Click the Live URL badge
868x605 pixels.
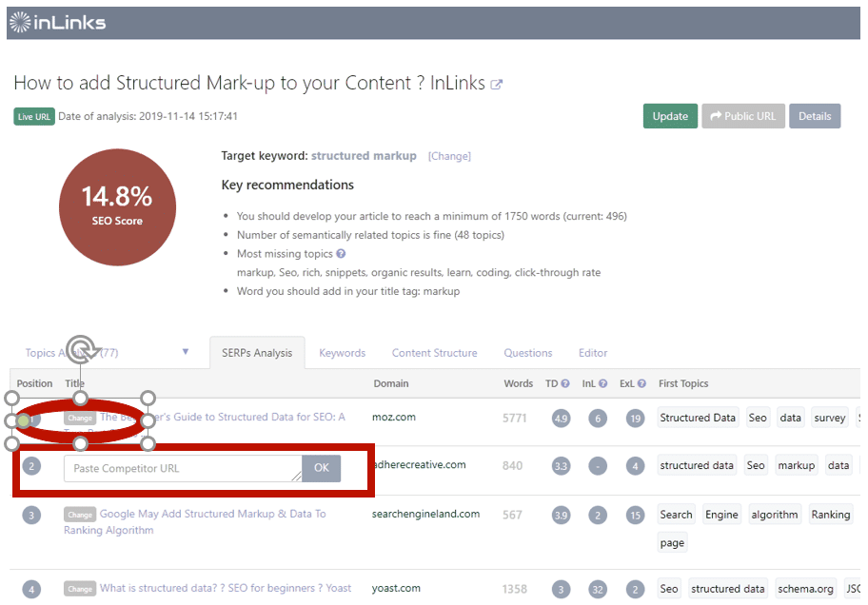tap(33, 117)
